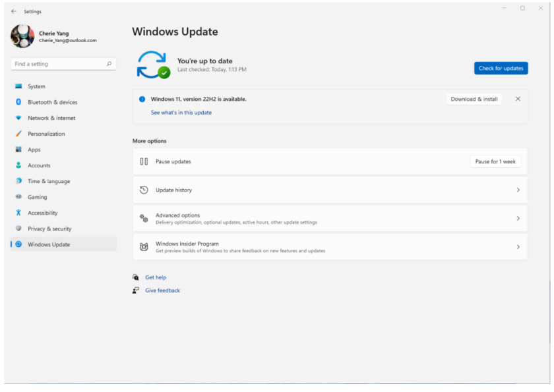Go to Accessibility settings

click(63, 213)
